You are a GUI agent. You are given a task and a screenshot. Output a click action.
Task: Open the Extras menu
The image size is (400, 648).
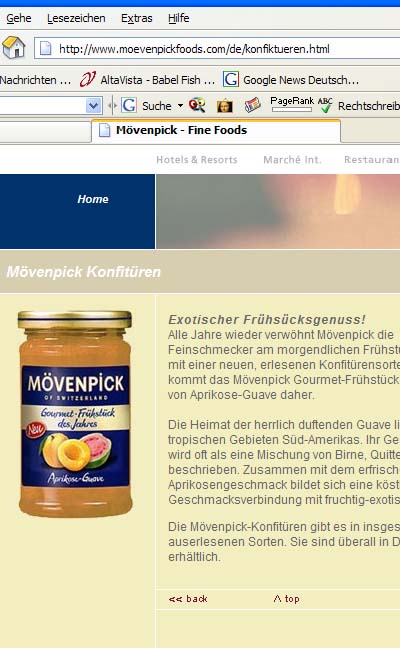click(136, 18)
